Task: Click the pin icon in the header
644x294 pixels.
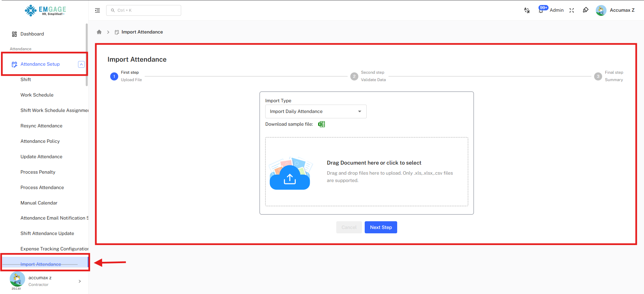Action: pos(585,10)
